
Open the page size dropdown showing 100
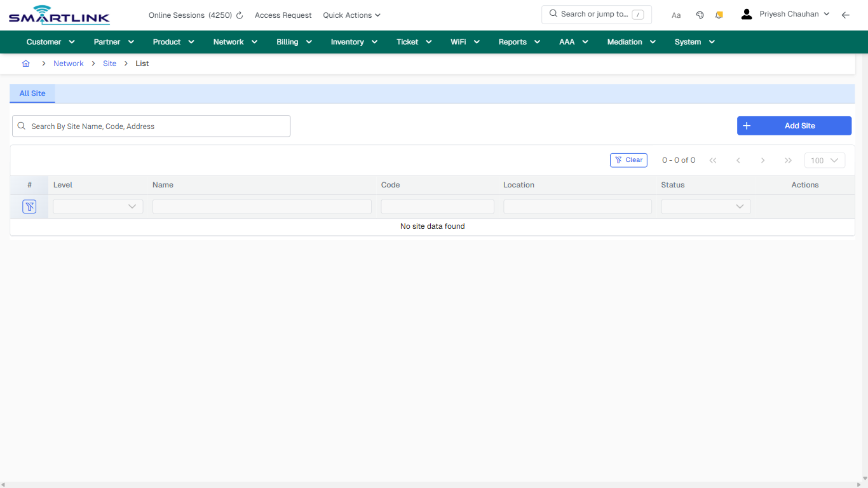click(x=824, y=160)
